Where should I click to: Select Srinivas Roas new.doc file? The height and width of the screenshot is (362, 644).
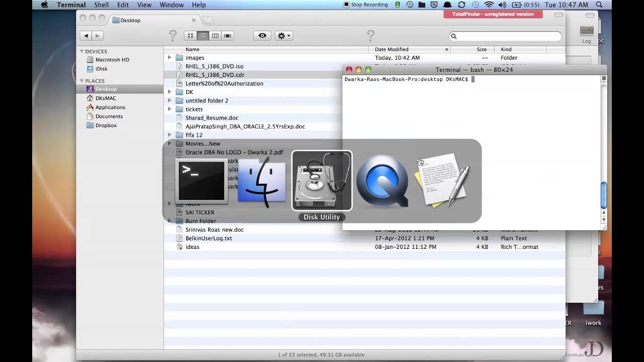click(x=214, y=230)
